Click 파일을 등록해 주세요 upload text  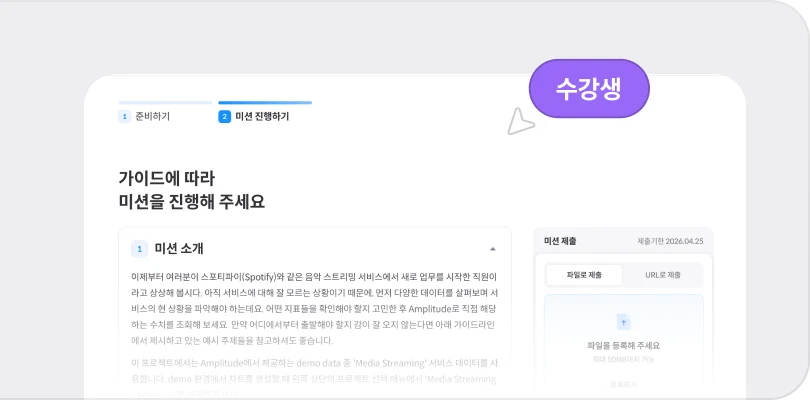pos(624,346)
